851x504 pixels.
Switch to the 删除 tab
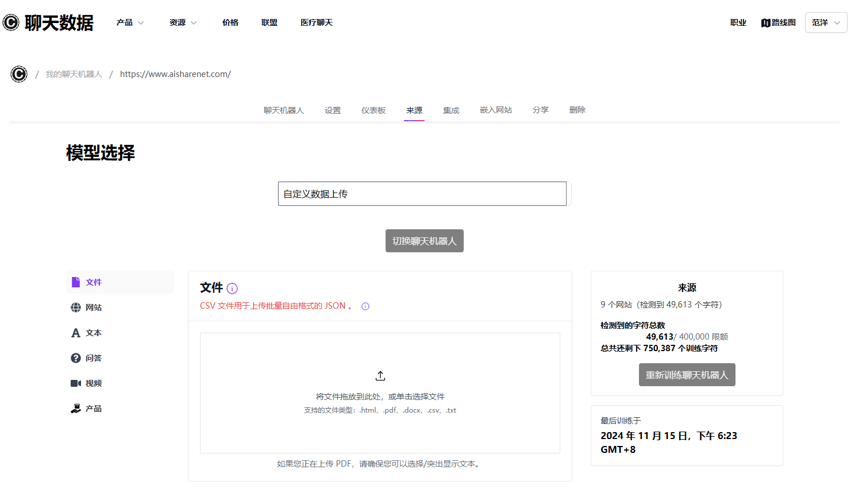point(577,110)
